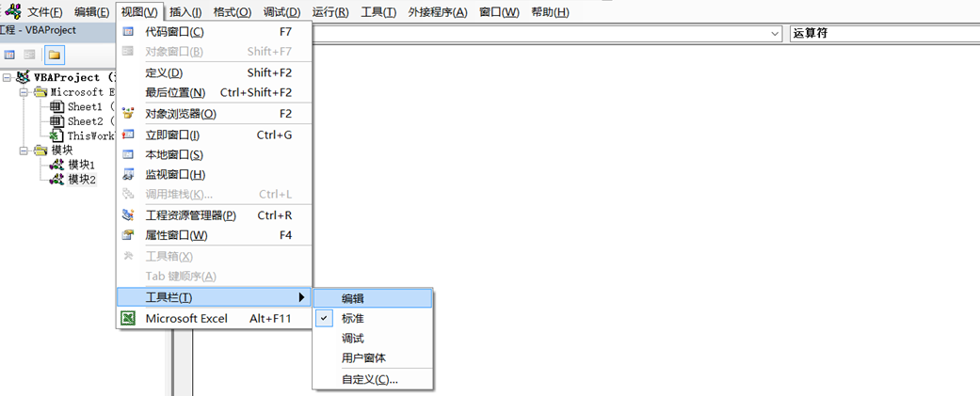Screen dimensions: 980x396
Task: Click the Microsoft Excel Objects folder icon
Action: [x=40, y=92]
